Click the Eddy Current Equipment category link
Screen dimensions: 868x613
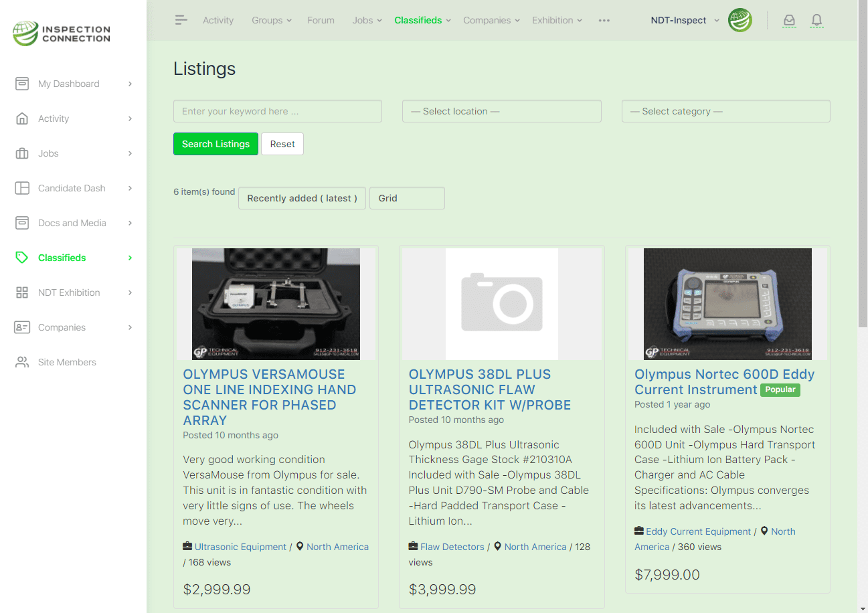tap(698, 531)
